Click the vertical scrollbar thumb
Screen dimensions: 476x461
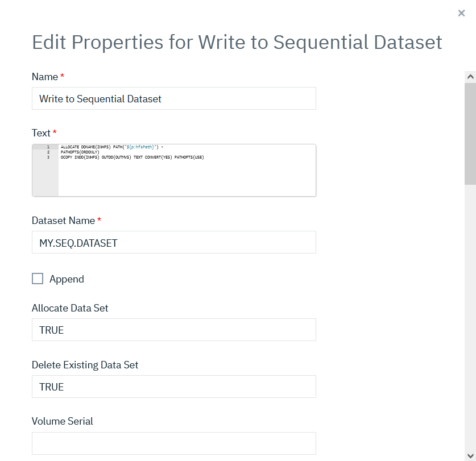pyautogui.click(x=470, y=134)
